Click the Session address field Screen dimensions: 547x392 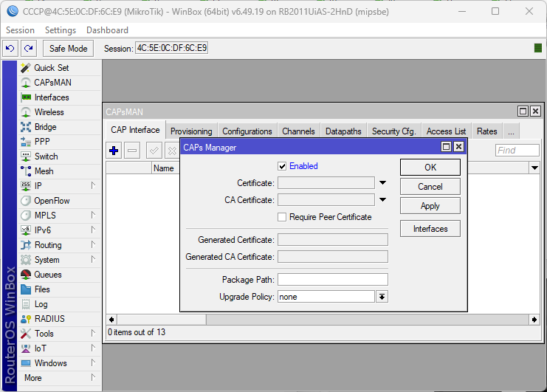pyautogui.click(x=172, y=48)
